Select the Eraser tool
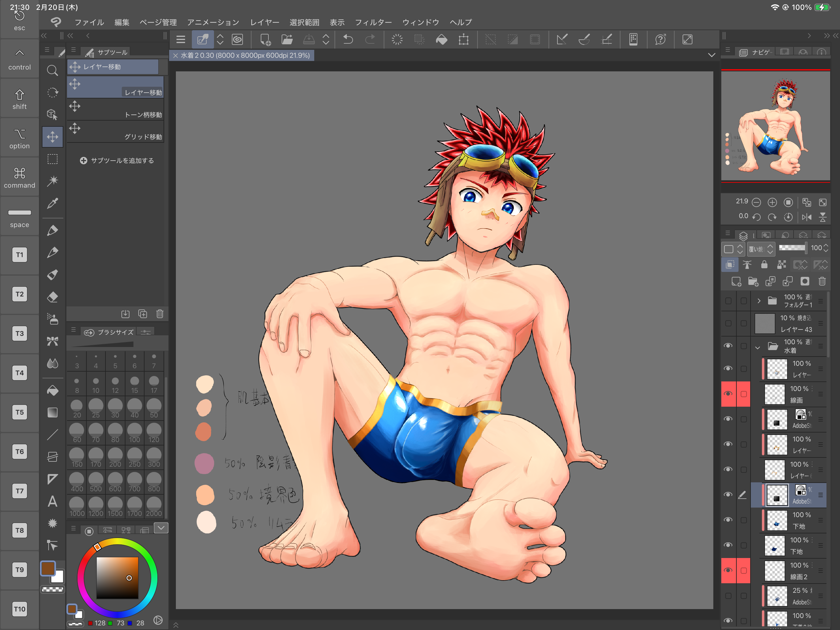The height and width of the screenshot is (630, 840). pyautogui.click(x=52, y=297)
